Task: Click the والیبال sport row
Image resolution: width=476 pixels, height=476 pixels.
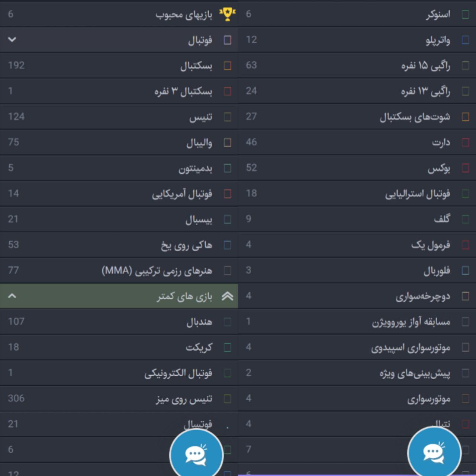Action: tap(197, 142)
